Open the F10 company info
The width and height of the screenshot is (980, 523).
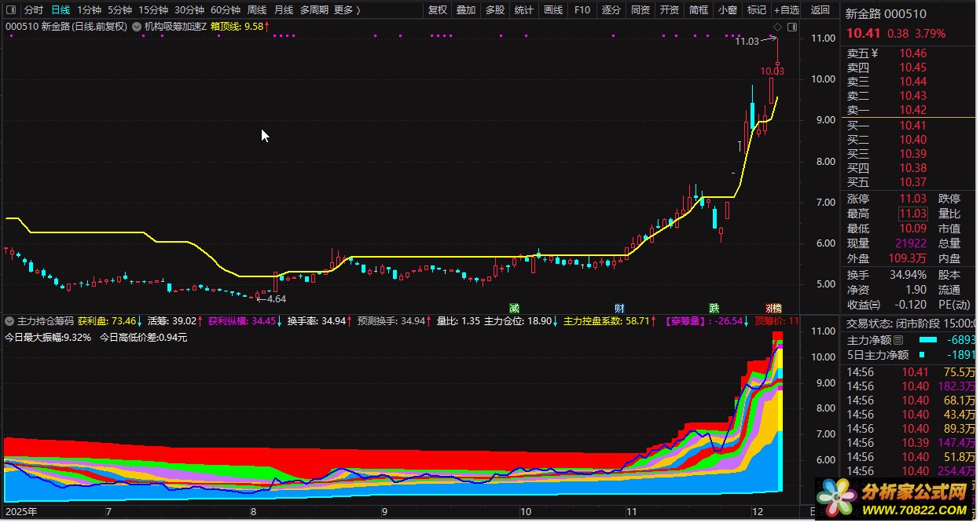[582, 10]
